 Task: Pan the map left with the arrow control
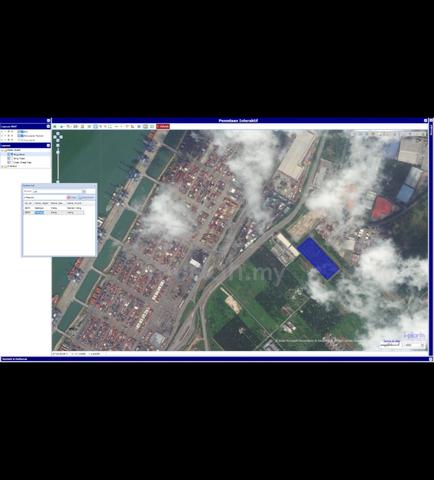pos(55,137)
